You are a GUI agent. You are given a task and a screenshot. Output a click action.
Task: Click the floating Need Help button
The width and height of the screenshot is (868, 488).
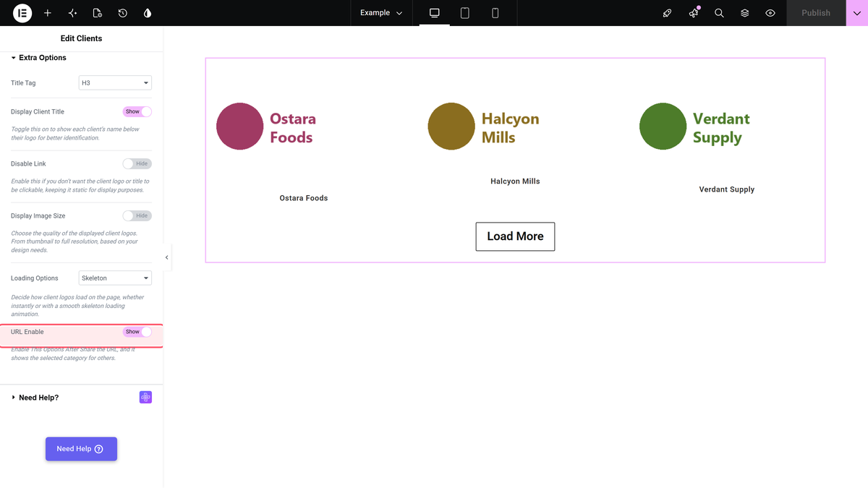pyautogui.click(x=81, y=449)
